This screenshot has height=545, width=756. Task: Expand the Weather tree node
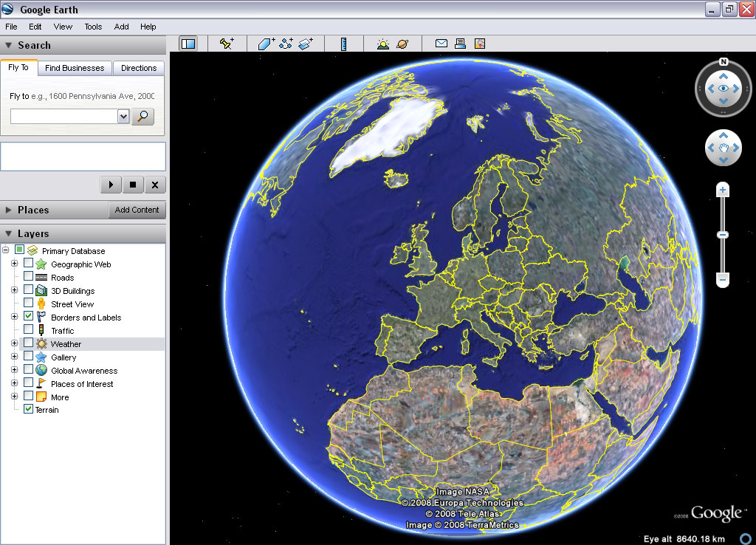click(15, 343)
